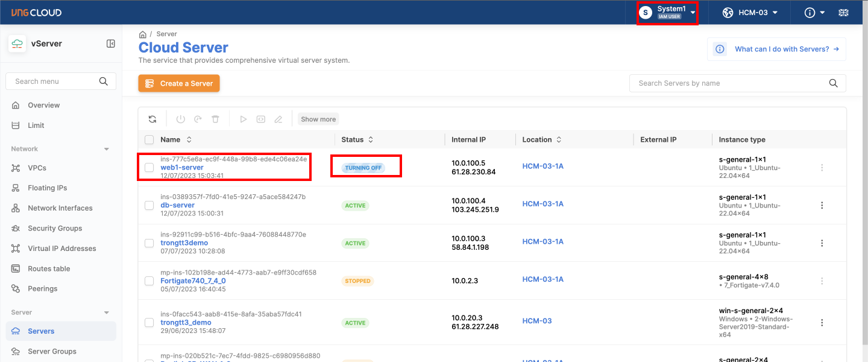868x362 pixels.
Task: Open Security Groups in sidebar menu
Action: (54, 228)
